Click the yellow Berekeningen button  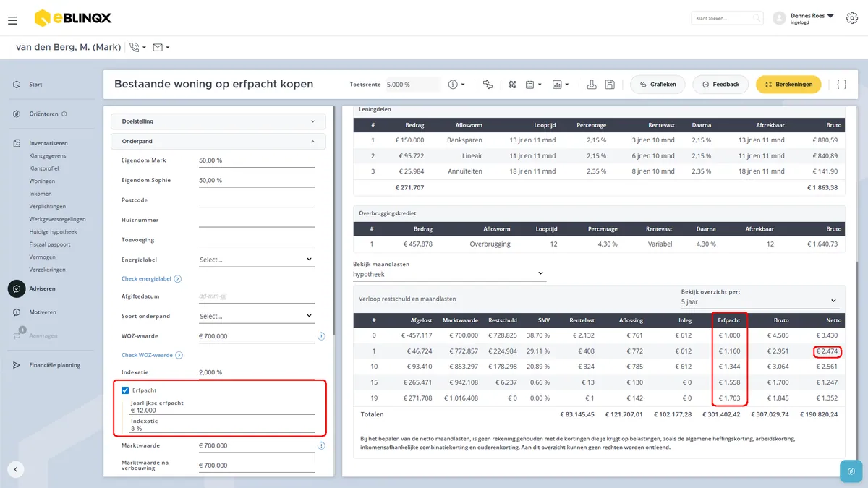coord(788,85)
